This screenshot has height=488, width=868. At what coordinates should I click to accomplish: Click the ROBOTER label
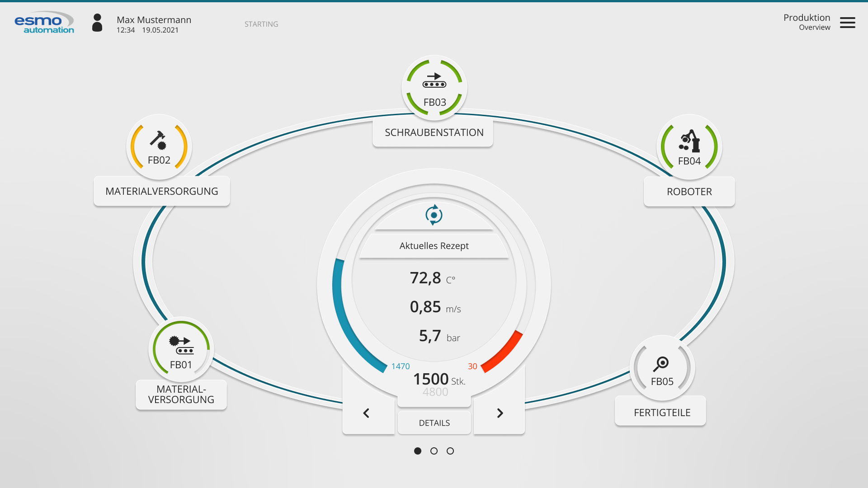point(689,192)
